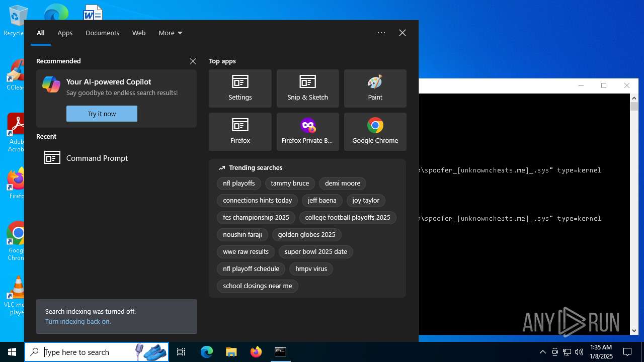Search trending 'tammy bruce'
The image size is (644, 362).
click(290, 184)
